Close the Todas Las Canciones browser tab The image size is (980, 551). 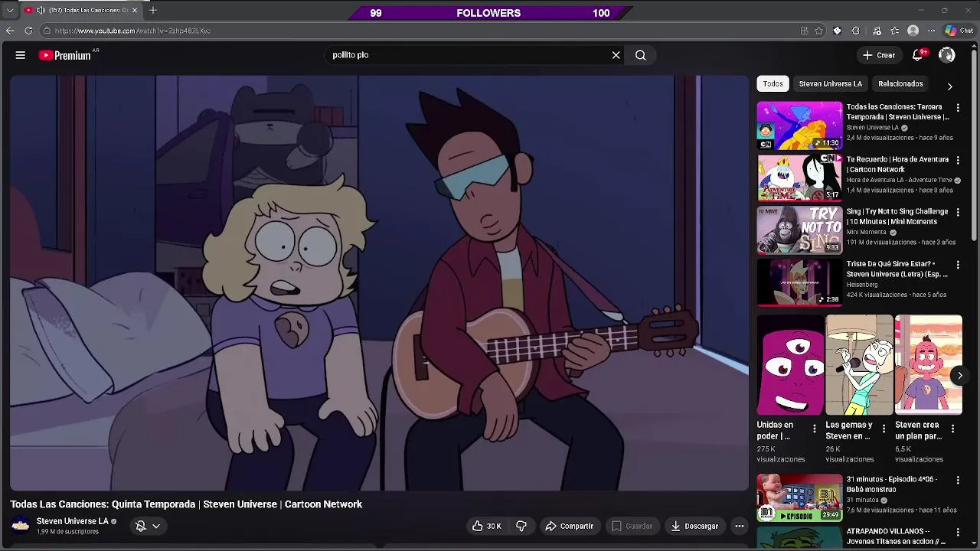135,10
